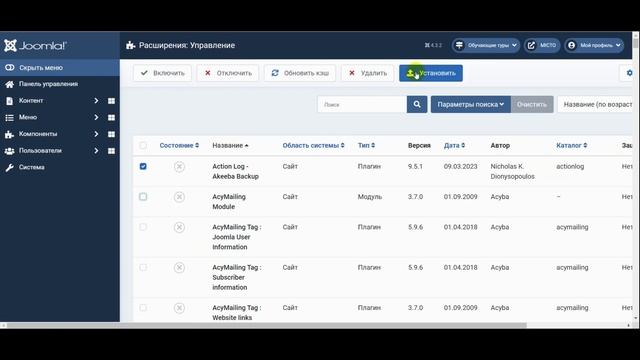Viewport: 640px width, 360px height.
Task: Uncheck the Action Log - Akeeba Backup checkbox
Action: pyautogui.click(x=143, y=166)
